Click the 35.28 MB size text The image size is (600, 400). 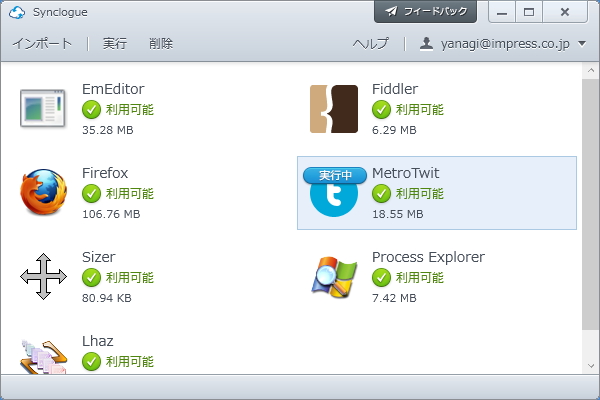click(x=108, y=130)
